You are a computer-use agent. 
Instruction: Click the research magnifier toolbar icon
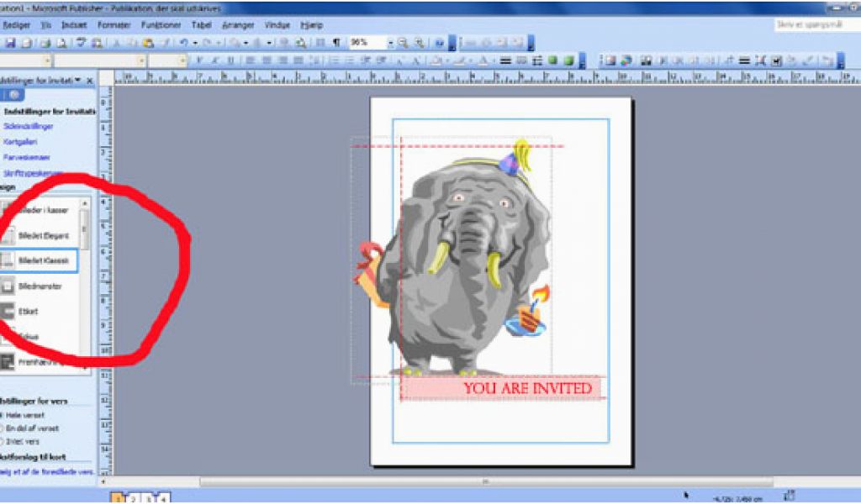point(97,43)
